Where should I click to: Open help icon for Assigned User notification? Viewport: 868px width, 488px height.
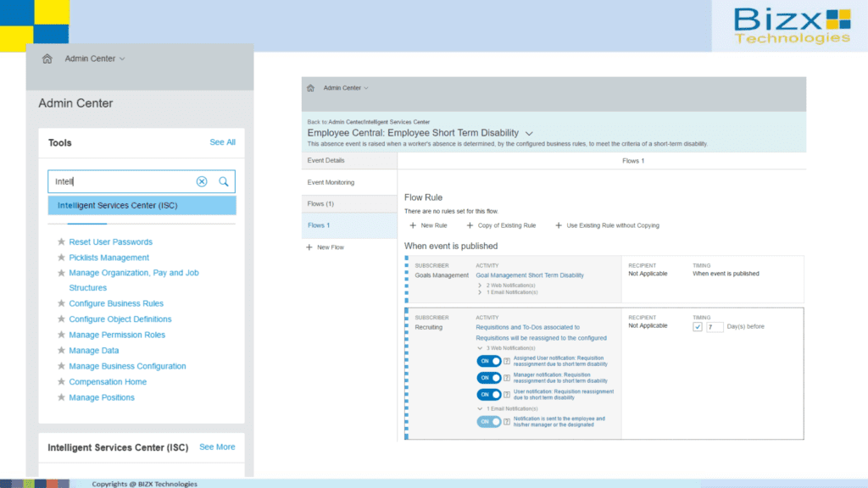(507, 361)
